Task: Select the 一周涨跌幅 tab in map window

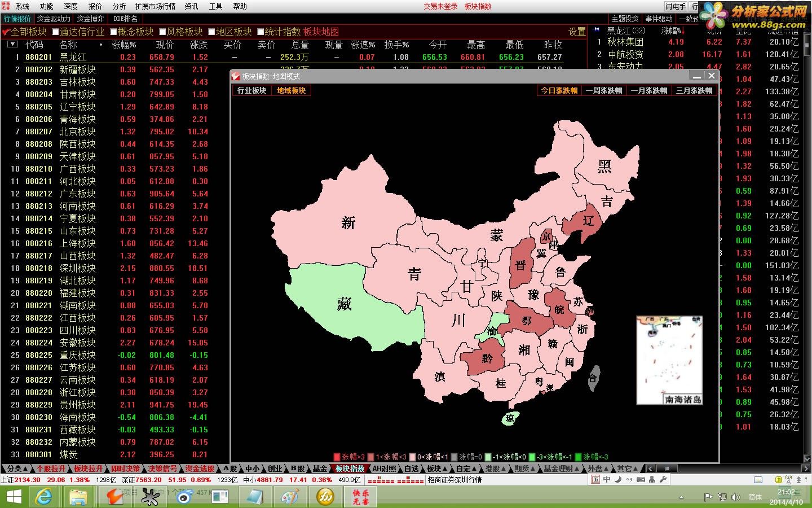Action: [604, 90]
